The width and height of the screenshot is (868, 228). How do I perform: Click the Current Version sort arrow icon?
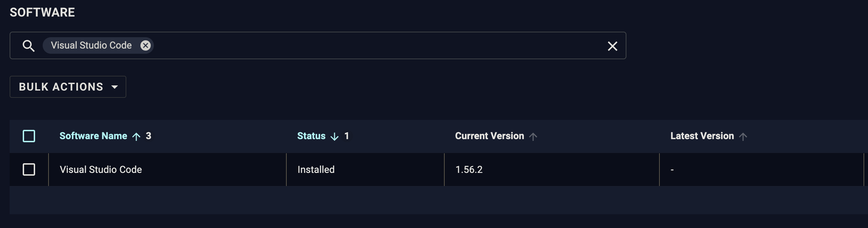pyautogui.click(x=533, y=136)
